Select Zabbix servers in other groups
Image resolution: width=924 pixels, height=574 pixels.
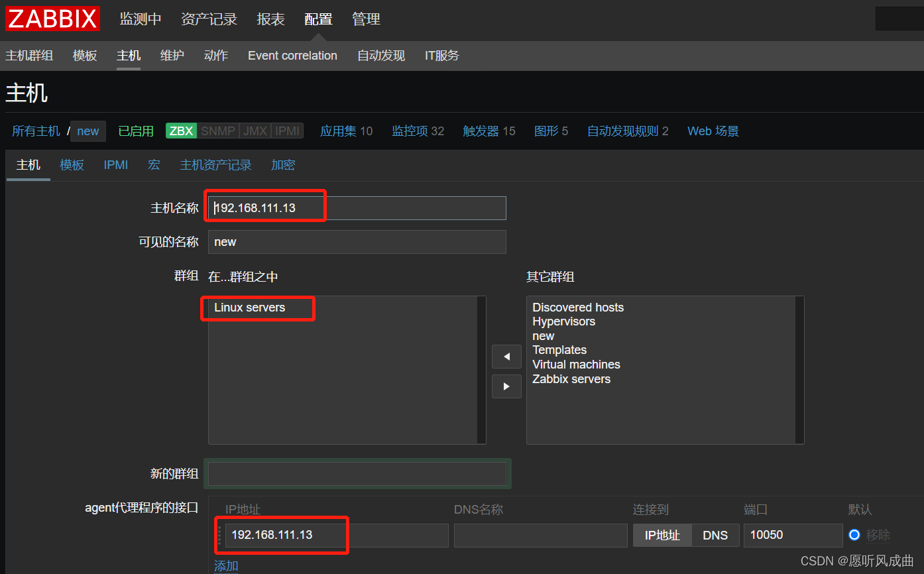pos(571,379)
